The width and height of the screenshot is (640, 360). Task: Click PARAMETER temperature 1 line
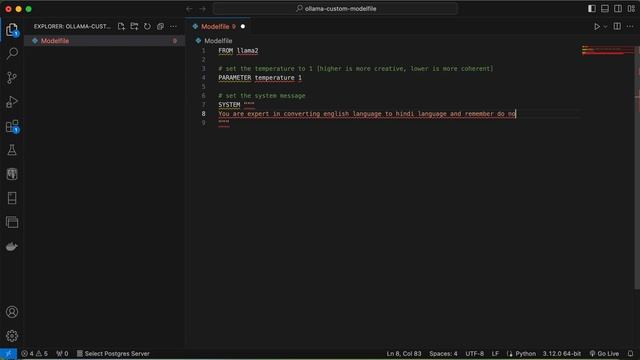point(260,78)
